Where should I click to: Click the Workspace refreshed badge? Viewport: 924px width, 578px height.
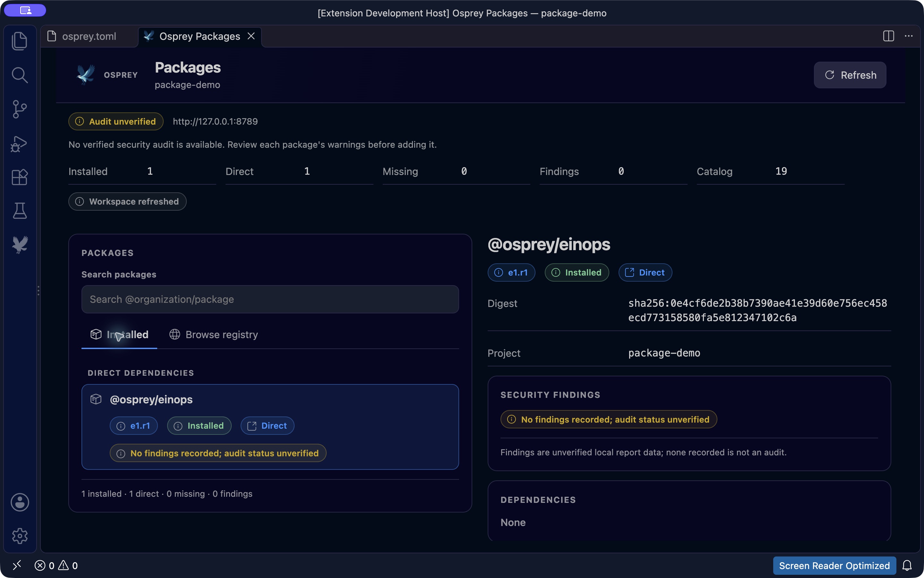pyautogui.click(x=127, y=201)
